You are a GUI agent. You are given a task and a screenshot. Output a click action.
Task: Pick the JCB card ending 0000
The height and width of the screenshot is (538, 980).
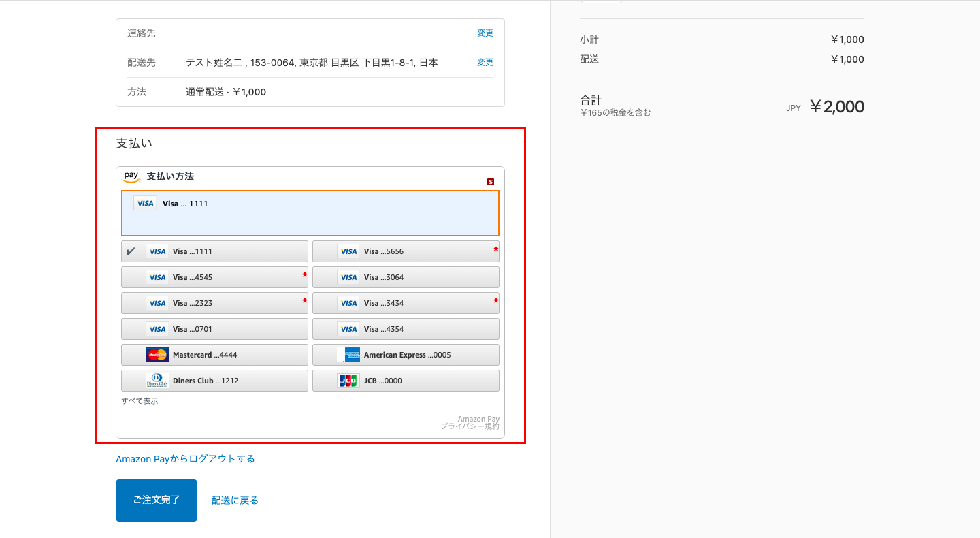pyautogui.click(x=406, y=381)
